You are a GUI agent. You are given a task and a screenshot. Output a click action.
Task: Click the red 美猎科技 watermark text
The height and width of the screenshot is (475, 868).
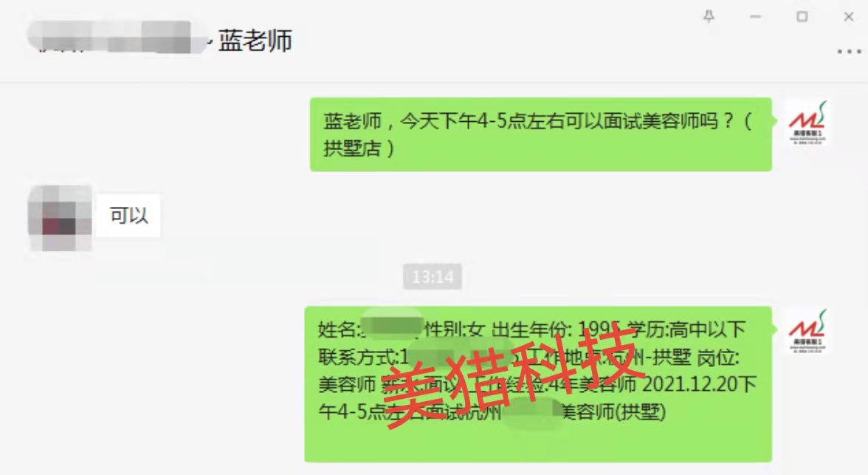click(x=512, y=377)
